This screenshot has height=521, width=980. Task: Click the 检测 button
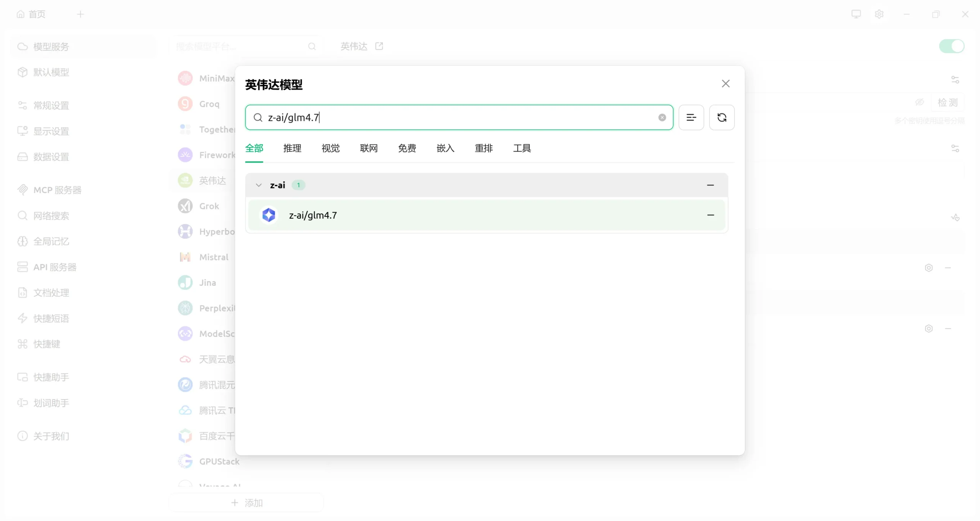pos(949,102)
